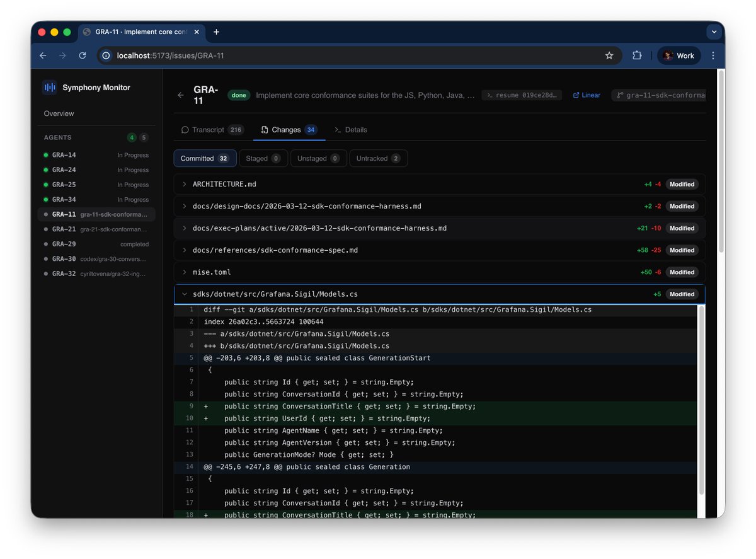Select agent GRA-14 in sidebar
Image resolution: width=756 pixels, height=559 pixels.
tap(96, 155)
